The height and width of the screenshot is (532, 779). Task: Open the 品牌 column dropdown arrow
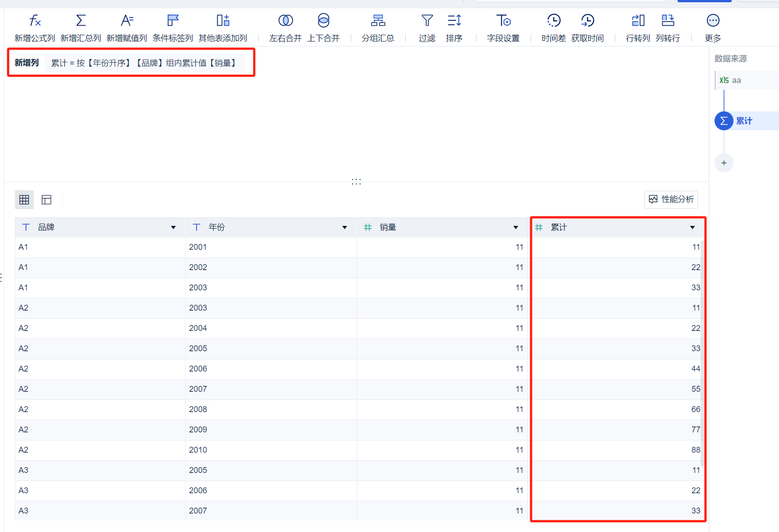point(173,228)
